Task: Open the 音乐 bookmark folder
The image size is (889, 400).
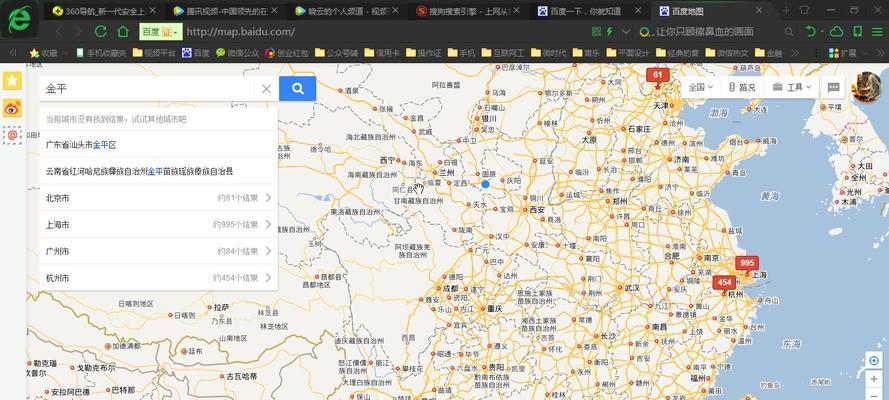Action: coord(586,53)
